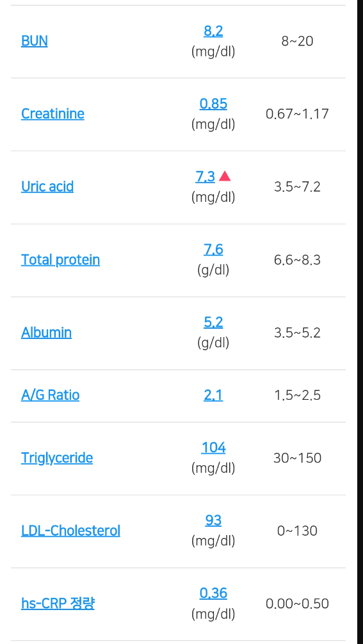Screen dimensions: 363x644
Task: Click the BUN result value 8.2
Action: point(213,31)
